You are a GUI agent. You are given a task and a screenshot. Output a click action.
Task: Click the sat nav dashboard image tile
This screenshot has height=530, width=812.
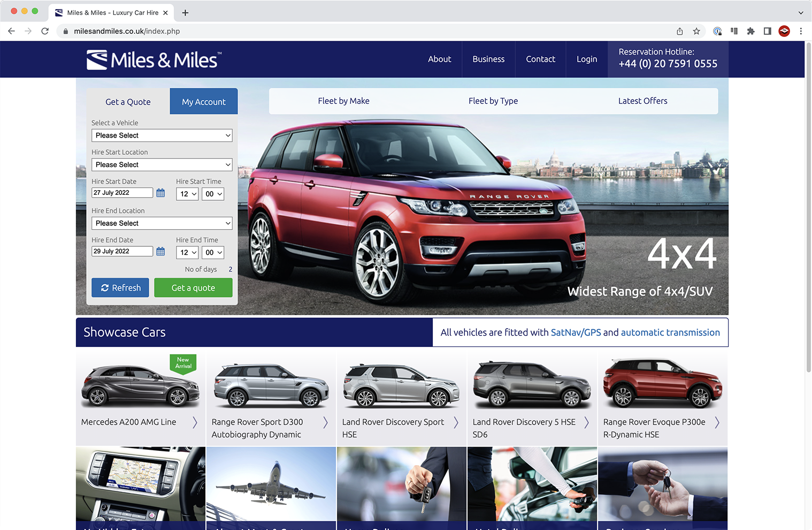click(141, 484)
